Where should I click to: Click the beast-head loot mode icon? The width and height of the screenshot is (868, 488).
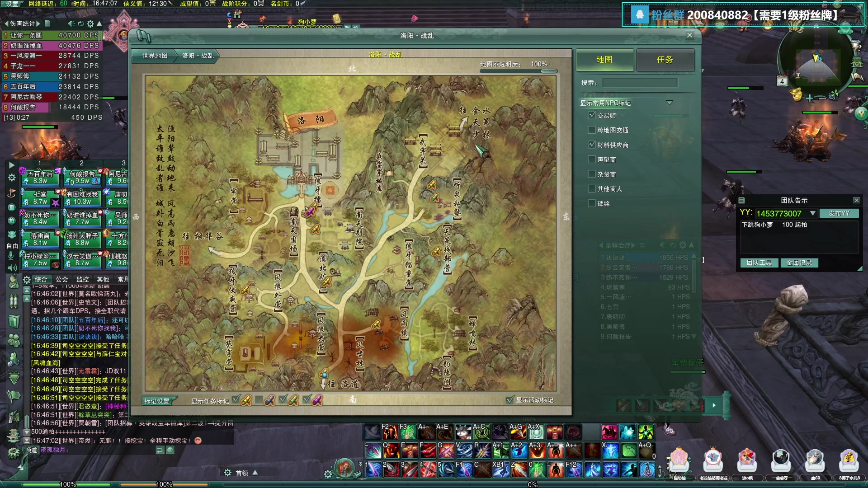click(x=12, y=235)
